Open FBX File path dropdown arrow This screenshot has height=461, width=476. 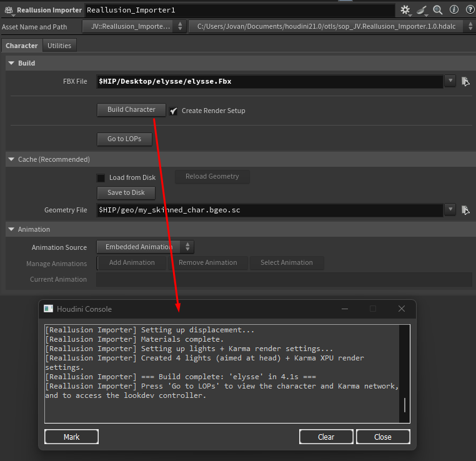(450, 81)
